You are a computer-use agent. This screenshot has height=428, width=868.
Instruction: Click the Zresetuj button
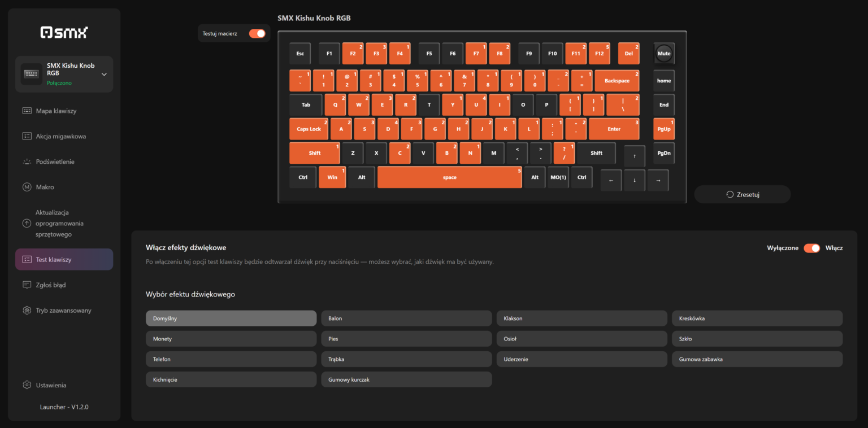[742, 194]
